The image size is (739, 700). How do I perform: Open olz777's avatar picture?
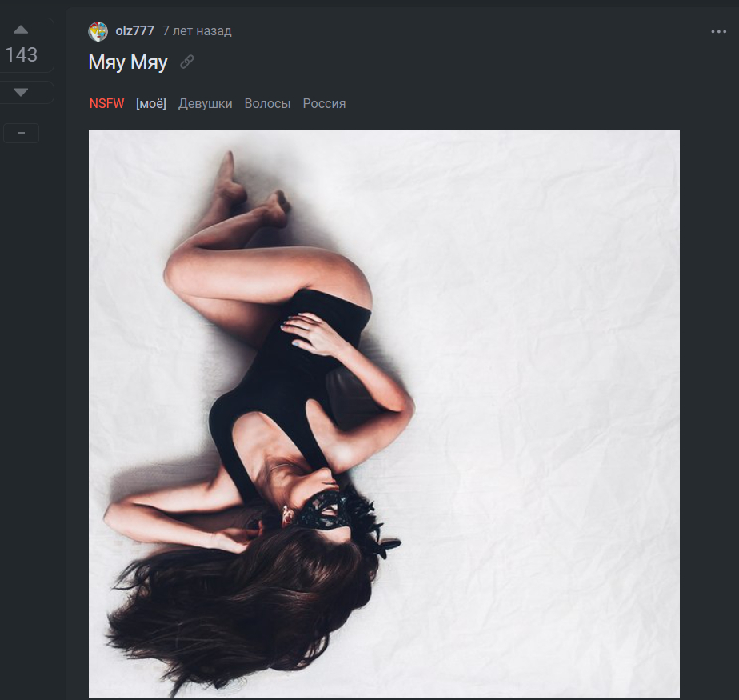tap(98, 31)
